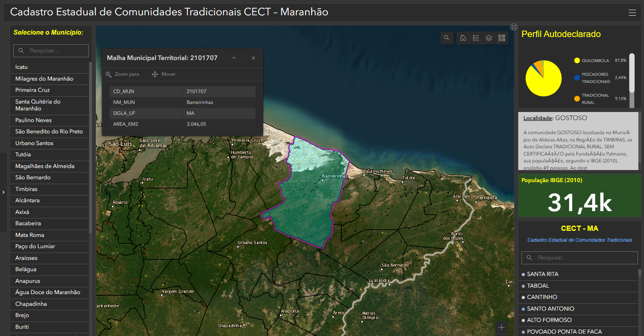Screen dimensions: 644x336
Task: Select Santa Quitéria do Maranhão
Action: coord(49,105)
